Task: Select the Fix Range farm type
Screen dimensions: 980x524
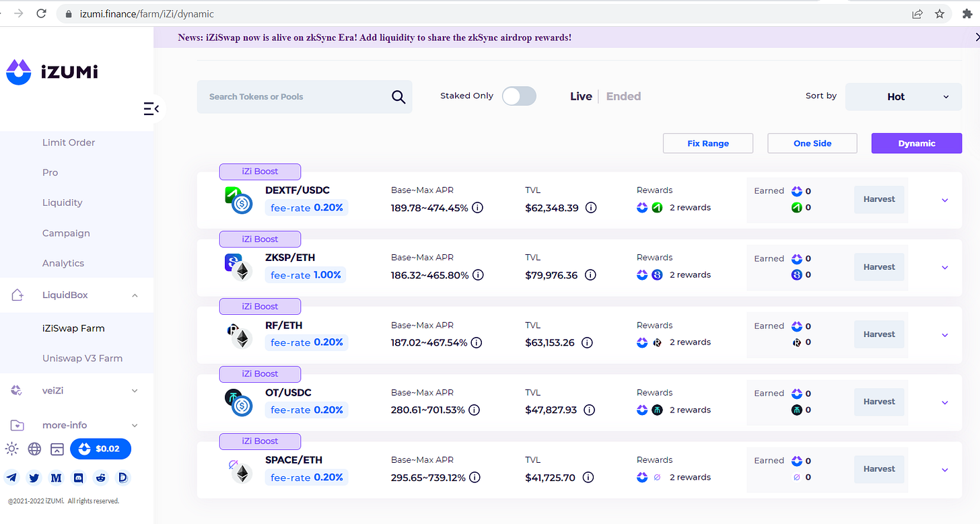Action: click(708, 143)
